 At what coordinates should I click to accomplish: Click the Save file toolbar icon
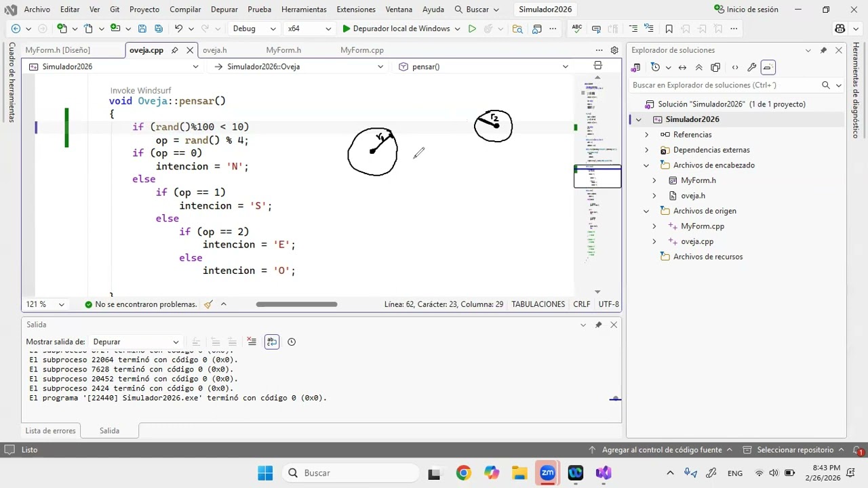coord(142,28)
